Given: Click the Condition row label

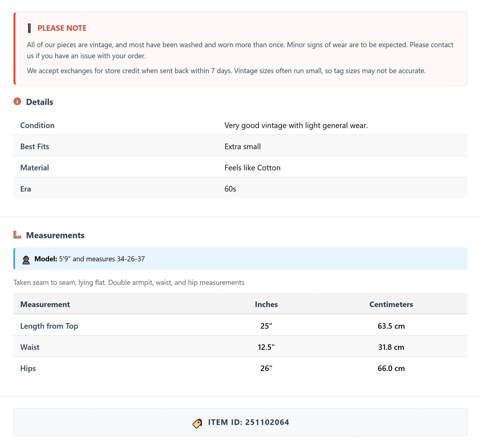Looking at the screenshot, I should [x=37, y=125].
